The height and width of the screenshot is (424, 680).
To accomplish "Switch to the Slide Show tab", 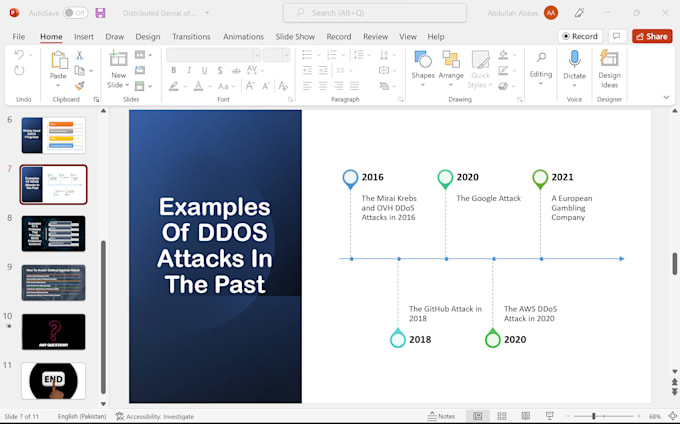I will (x=295, y=37).
